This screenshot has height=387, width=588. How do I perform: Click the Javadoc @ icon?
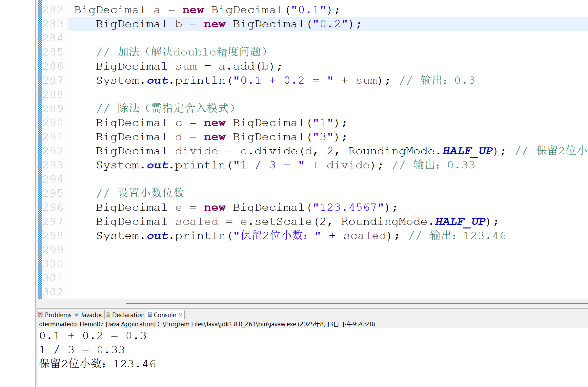[77, 314]
